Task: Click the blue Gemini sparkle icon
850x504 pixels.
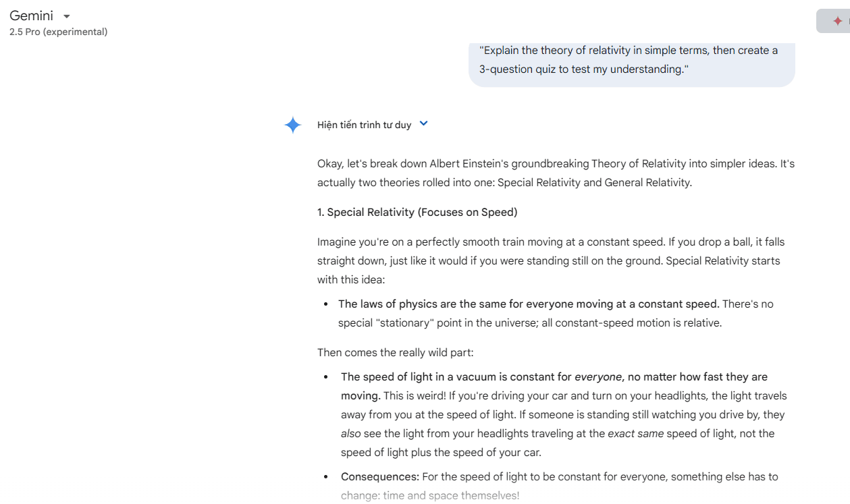Action: pyautogui.click(x=292, y=125)
